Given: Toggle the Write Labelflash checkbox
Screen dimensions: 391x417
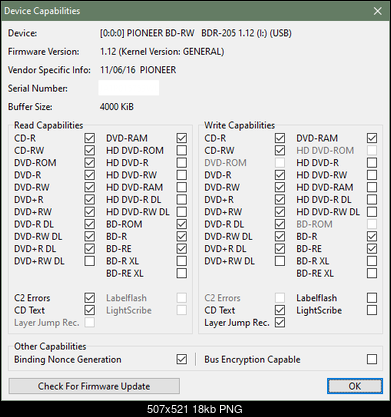Looking at the screenshot, I should click(372, 298).
